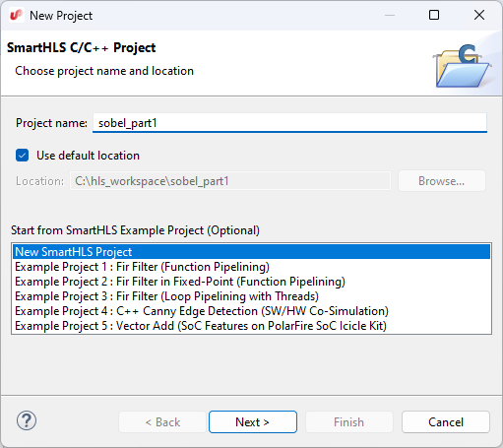
Task: Uncheck Use default location checkbox
Action: (x=23, y=156)
